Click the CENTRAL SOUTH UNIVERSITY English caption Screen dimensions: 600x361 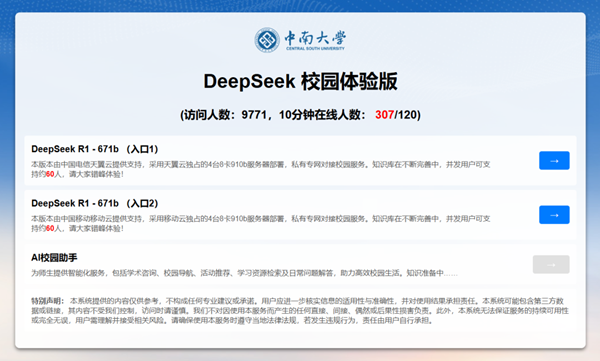point(315,49)
